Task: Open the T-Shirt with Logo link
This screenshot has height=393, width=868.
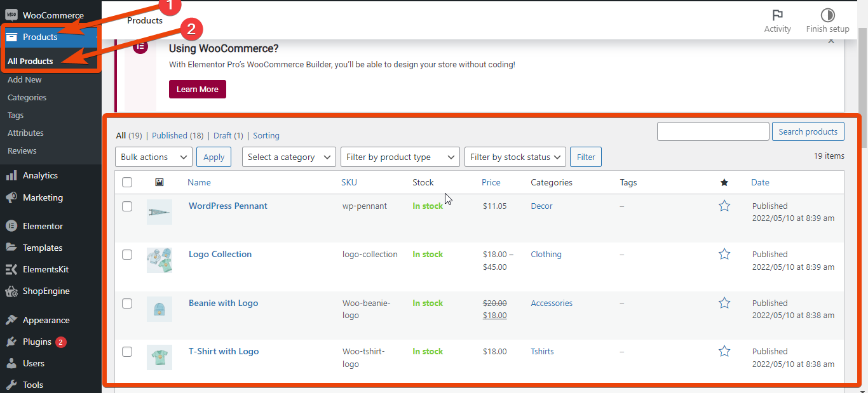Action: pos(224,351)
